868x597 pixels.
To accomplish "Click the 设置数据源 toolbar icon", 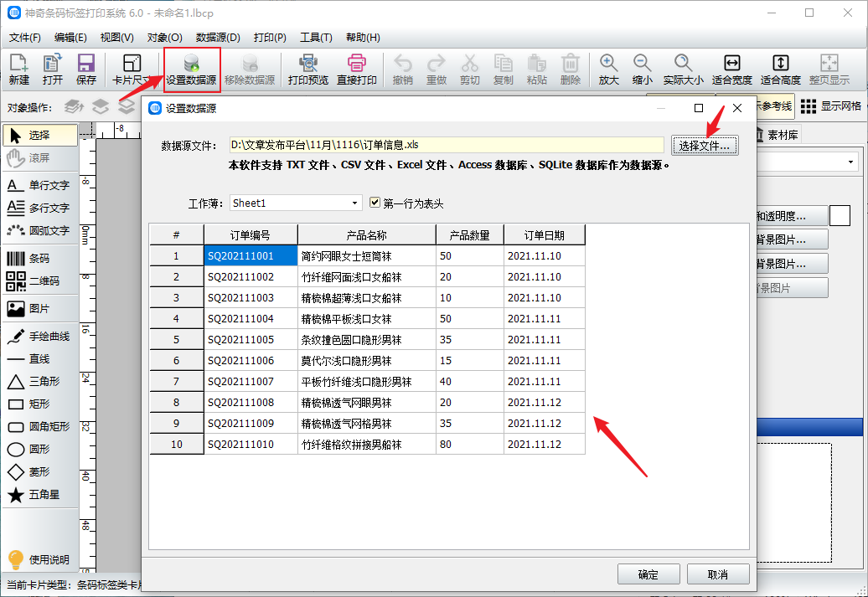I will [x=191, y=69].
